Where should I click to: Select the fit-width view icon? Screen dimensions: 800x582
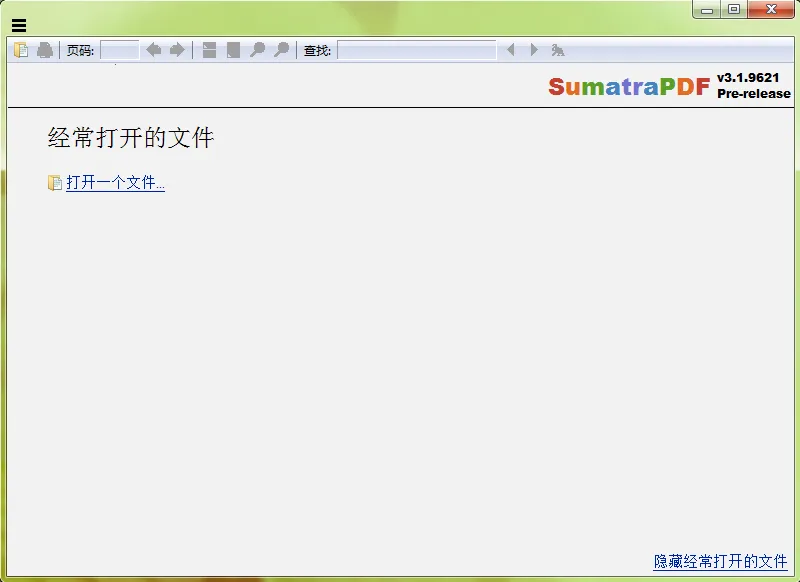(208, 49)
